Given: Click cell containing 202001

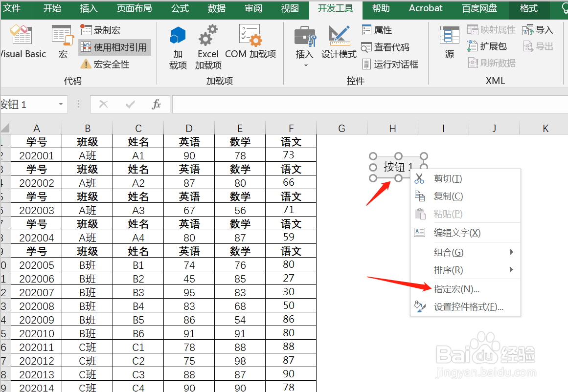Looking at the screenshot, I should pos(37,155).
